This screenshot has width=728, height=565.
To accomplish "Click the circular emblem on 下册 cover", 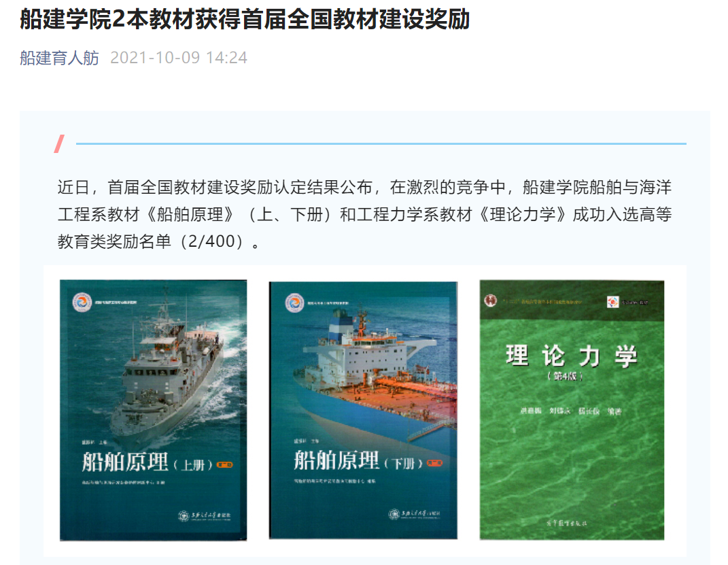I will coord(294,301).
